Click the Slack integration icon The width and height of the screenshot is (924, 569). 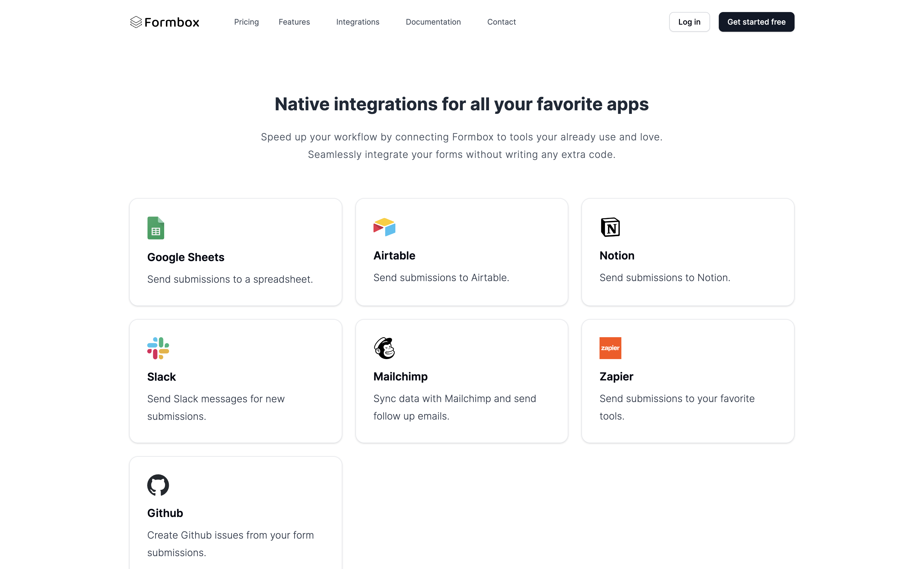click(x=158, y=348)
